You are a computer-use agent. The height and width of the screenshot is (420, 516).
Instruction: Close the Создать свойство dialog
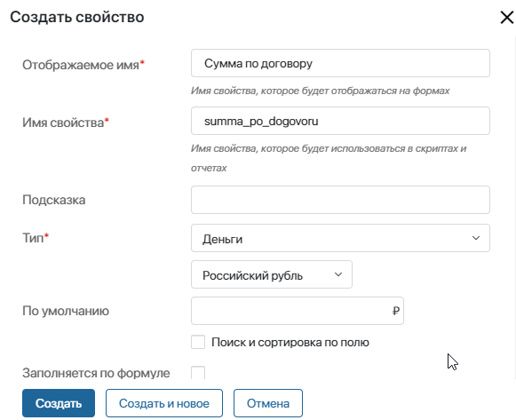(x=507, y=18)
